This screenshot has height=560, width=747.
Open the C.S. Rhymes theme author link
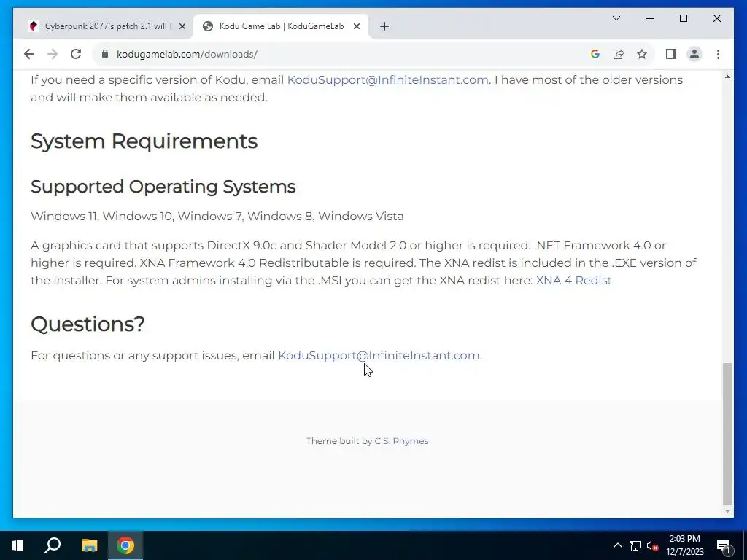point(401,441)
